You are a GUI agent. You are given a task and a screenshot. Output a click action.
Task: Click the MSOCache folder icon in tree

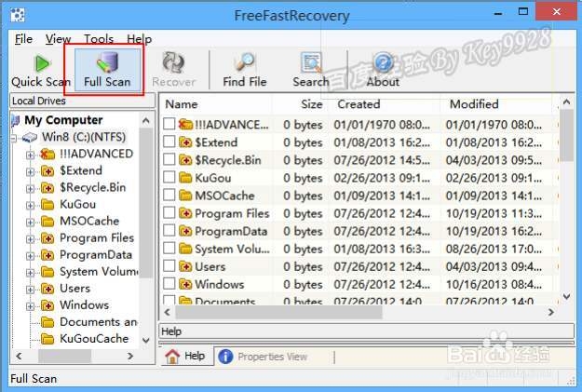[47, 222]
